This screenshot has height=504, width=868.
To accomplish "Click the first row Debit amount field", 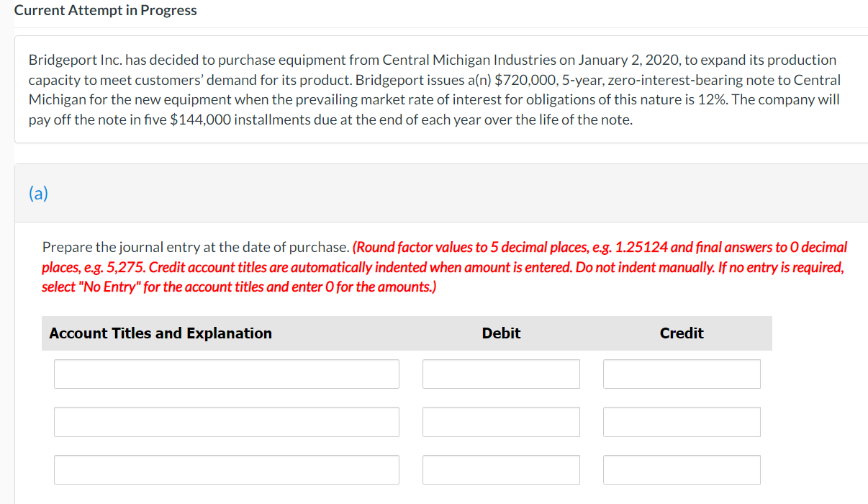I will pos(501,374).
